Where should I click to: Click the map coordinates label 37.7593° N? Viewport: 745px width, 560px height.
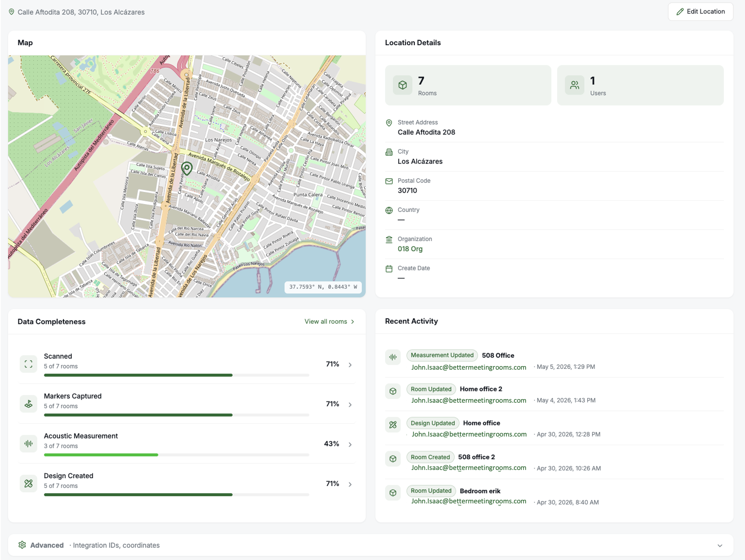(323, 287)
